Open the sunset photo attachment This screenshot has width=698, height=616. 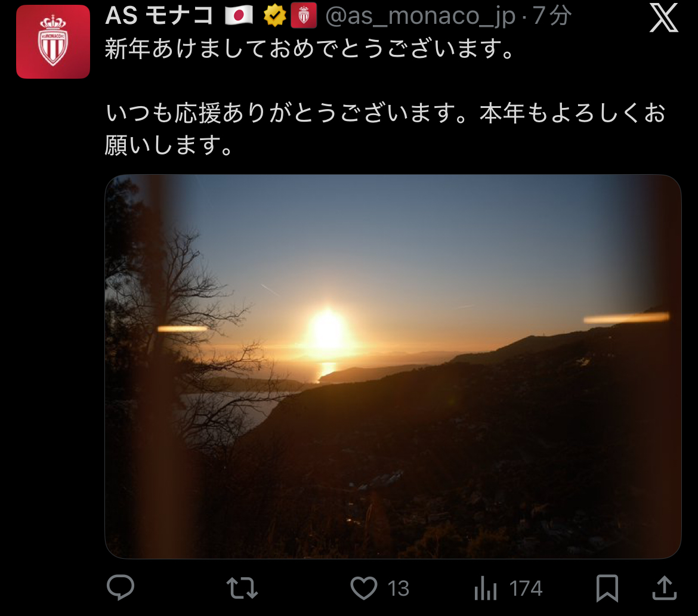click(393, 366)
